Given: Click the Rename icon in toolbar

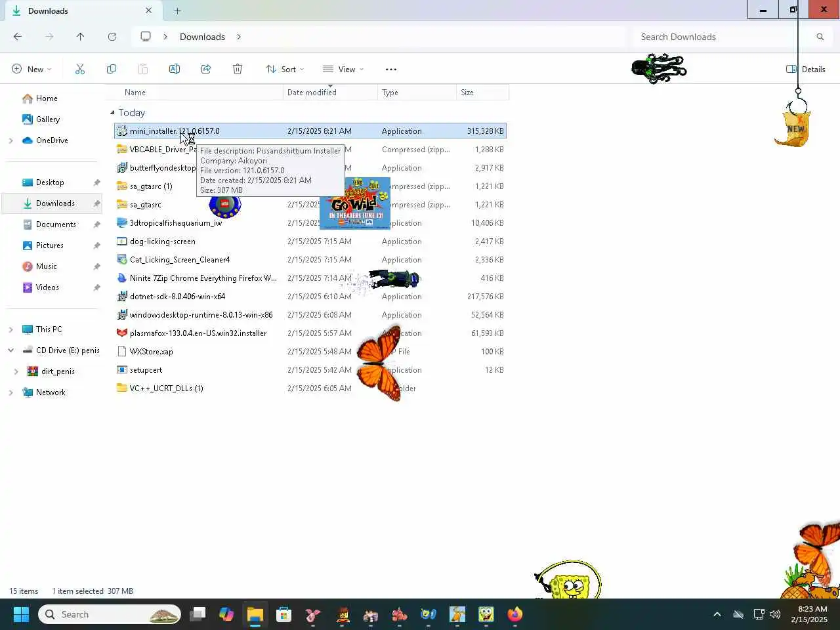Looking at the screenshot, I should (175, 69).
